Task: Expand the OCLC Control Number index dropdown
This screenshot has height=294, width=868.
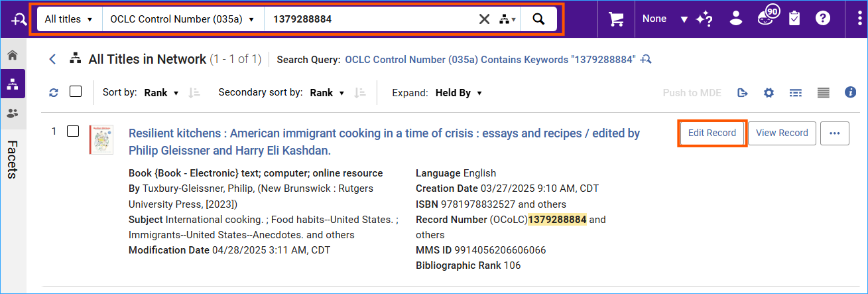Action: 182,19
